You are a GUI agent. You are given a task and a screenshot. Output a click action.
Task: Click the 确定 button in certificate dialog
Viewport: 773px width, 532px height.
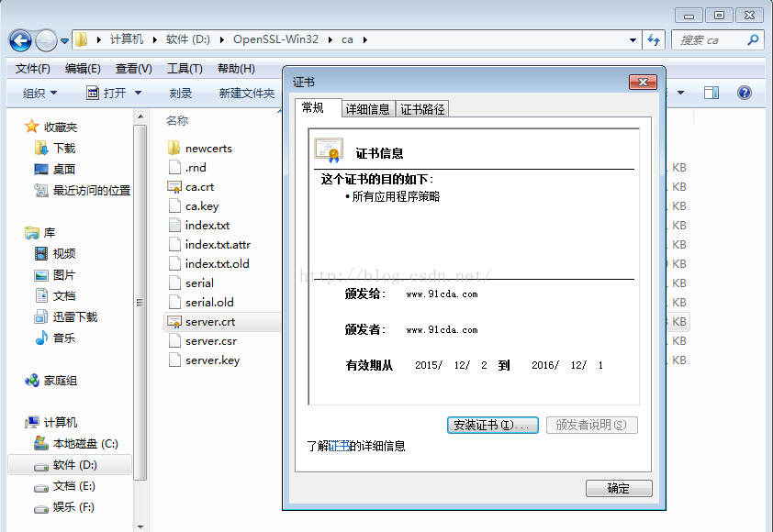[619, 488]
